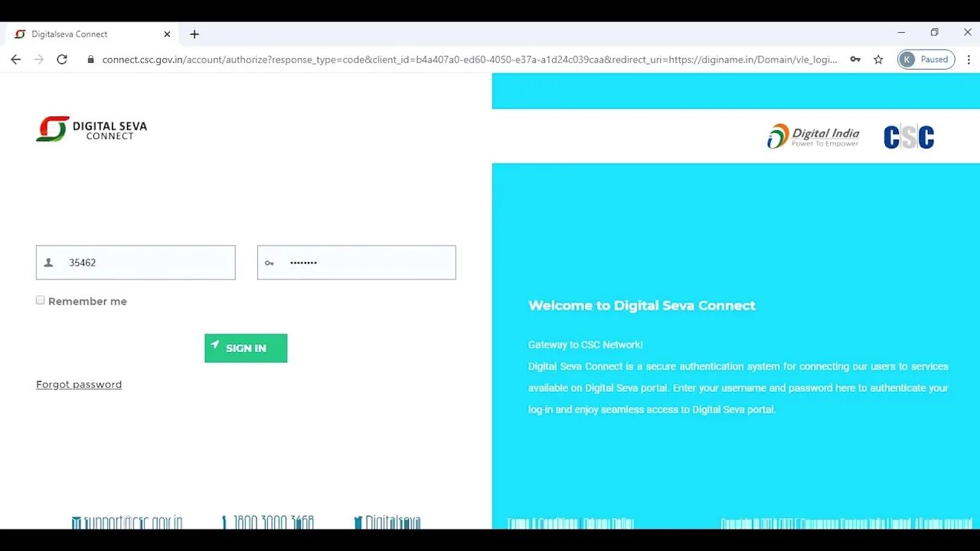Click the Gateway to CSC Network! text

[x=586, y=344]
